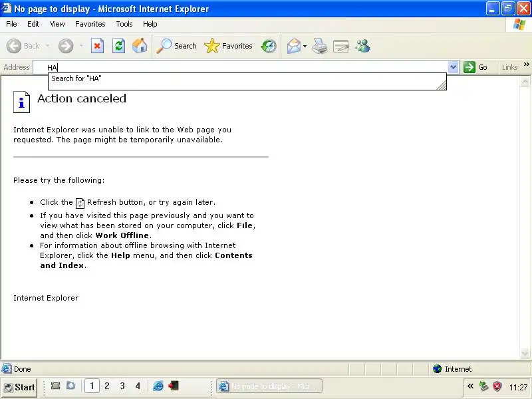Click the second quick launch icon
Screen dimensions: 532x399
tap(71, 386)
